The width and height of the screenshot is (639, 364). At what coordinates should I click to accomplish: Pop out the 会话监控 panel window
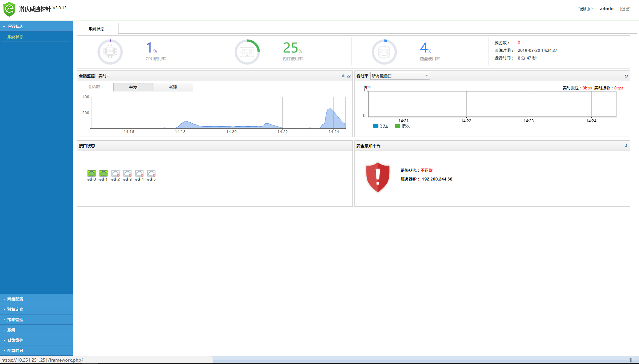(349, 76)
